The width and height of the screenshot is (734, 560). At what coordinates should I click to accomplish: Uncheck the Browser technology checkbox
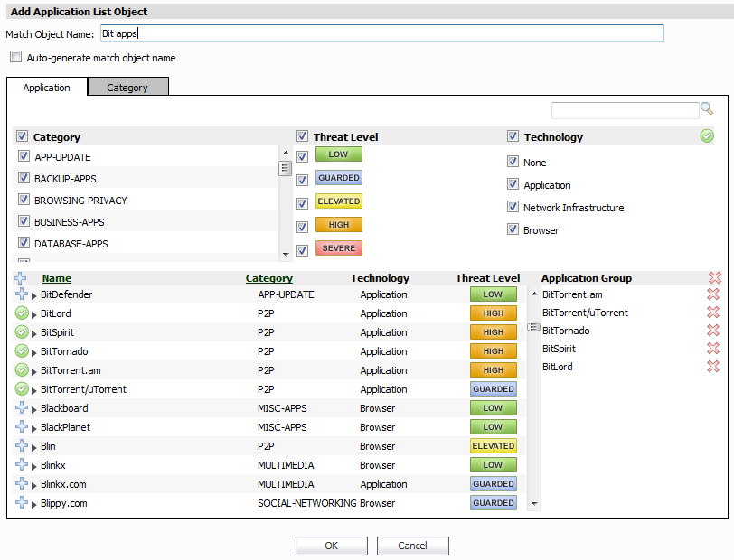pos(513,229)
